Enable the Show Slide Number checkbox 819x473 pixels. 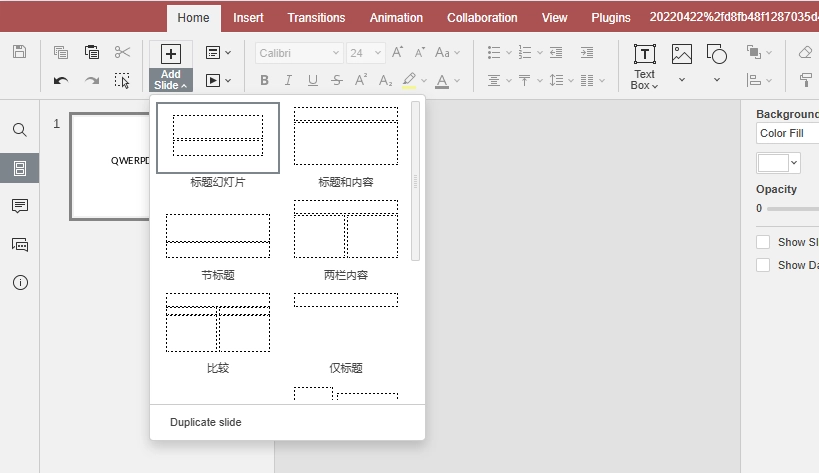[763, 242]
